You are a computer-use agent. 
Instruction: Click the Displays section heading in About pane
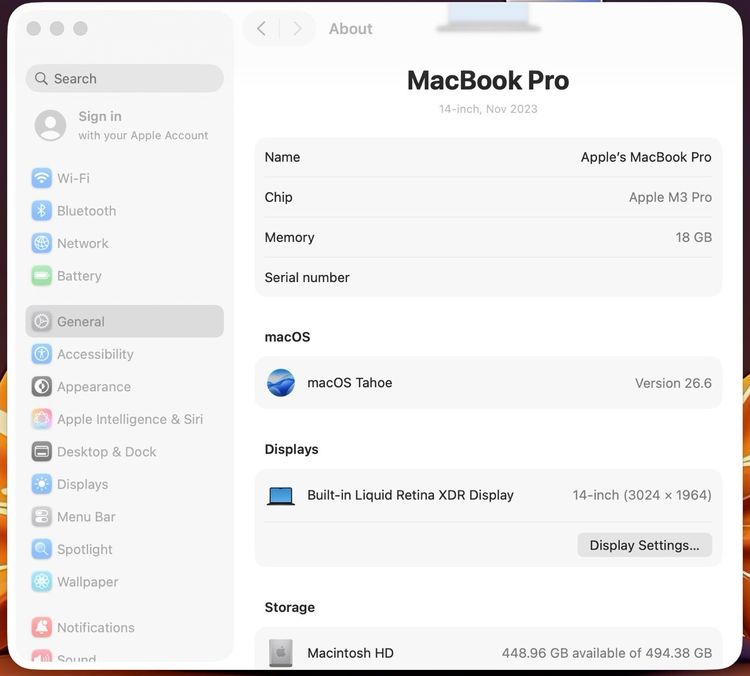(x=291, y=449)
